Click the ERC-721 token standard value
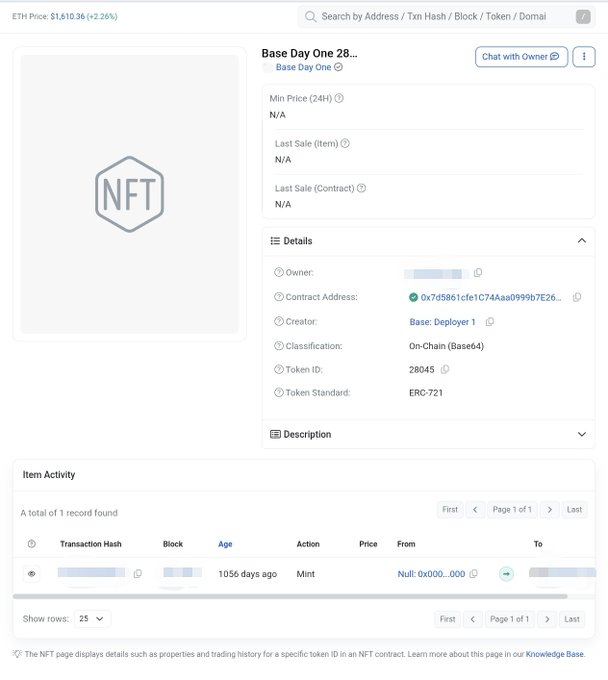This screenshot has width=608, height=680. (426, 392)
